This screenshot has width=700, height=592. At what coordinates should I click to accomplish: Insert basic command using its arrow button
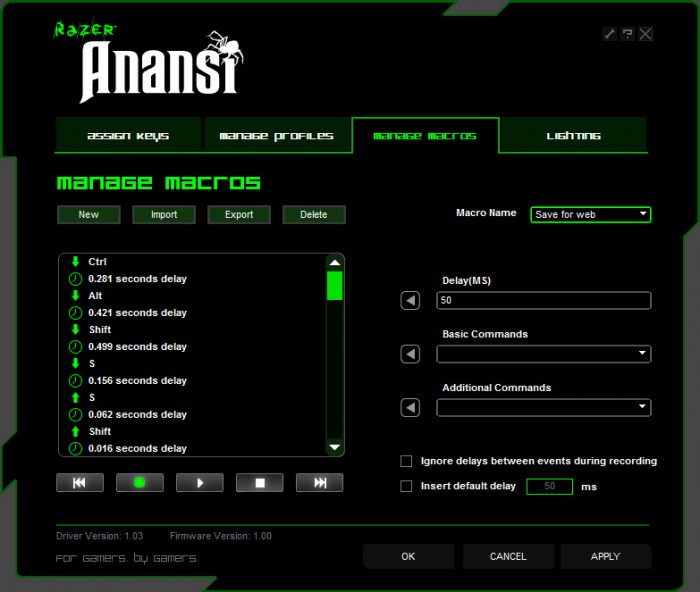[410, 354]
